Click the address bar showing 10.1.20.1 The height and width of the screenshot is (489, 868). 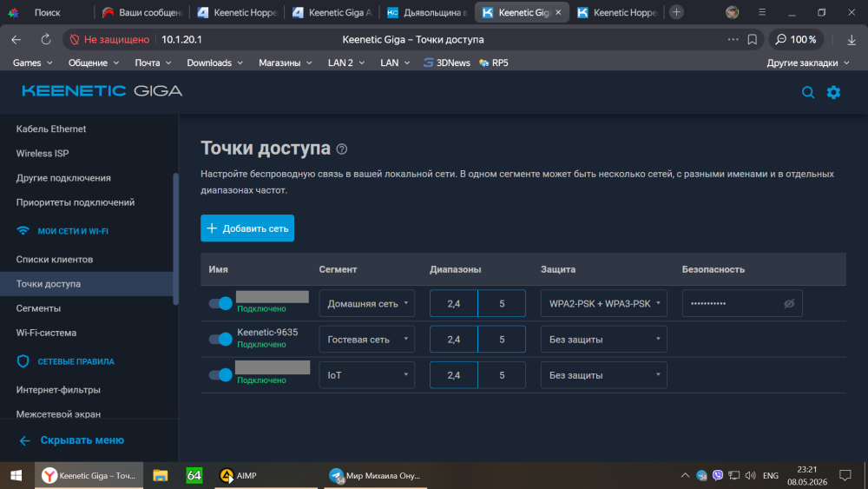click(x=181, y=39)
